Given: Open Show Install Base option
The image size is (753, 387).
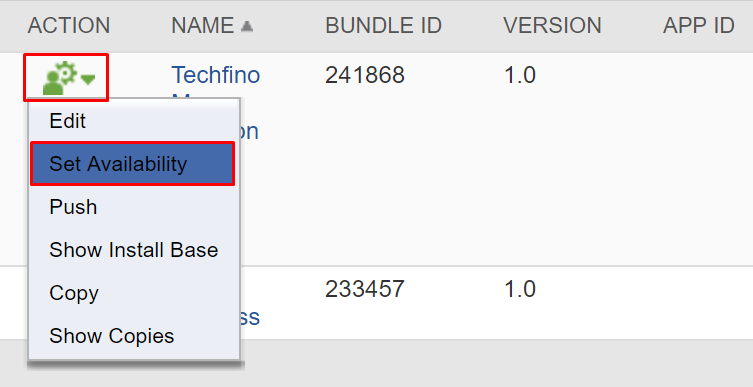Looking at the screenshot, I should coord(134,250).
